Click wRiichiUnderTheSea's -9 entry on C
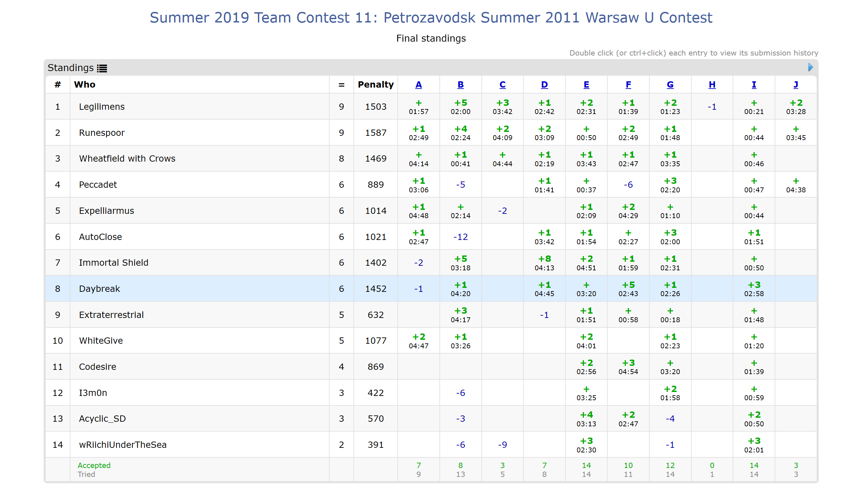 tap(502, 445)
